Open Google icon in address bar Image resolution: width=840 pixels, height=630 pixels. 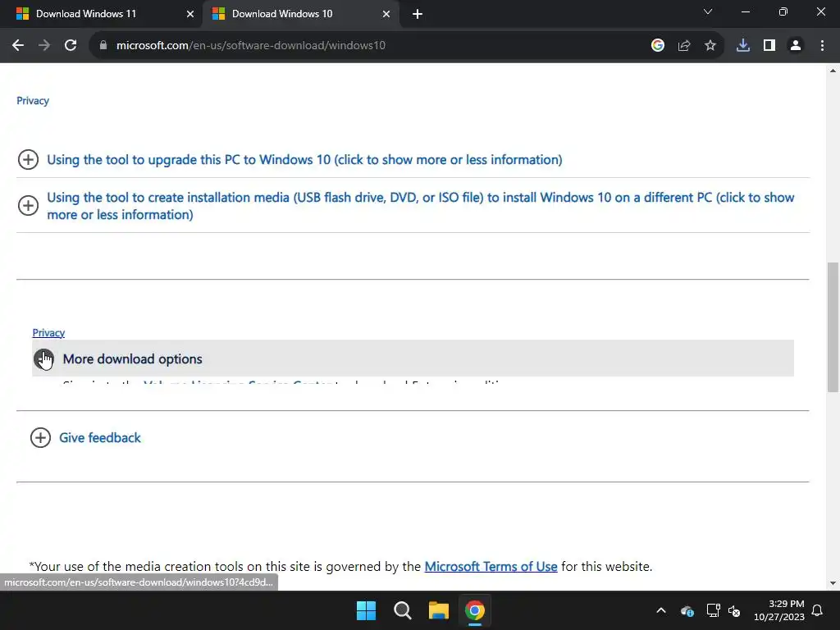(x=657, y=46)
